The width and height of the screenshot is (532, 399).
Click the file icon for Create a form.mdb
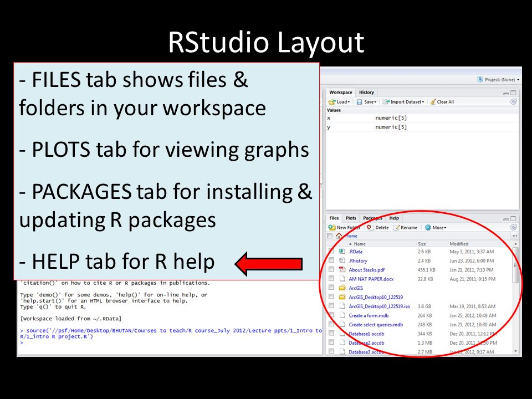coord(342,315)
